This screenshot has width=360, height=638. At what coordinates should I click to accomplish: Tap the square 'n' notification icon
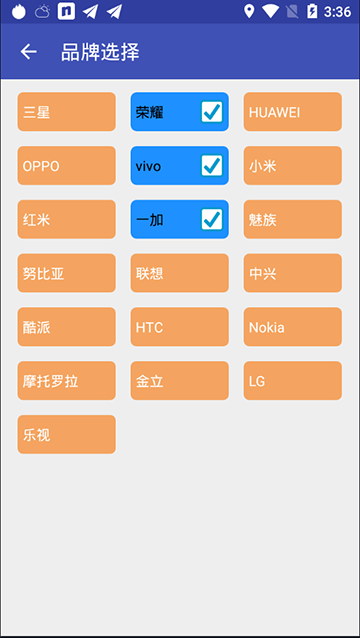tap(66, 11)
